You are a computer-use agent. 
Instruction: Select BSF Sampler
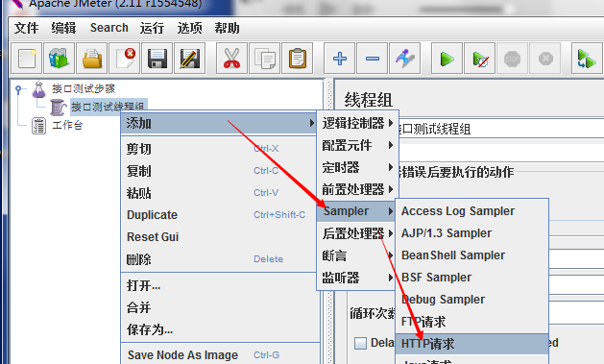[x=471, y=278]
